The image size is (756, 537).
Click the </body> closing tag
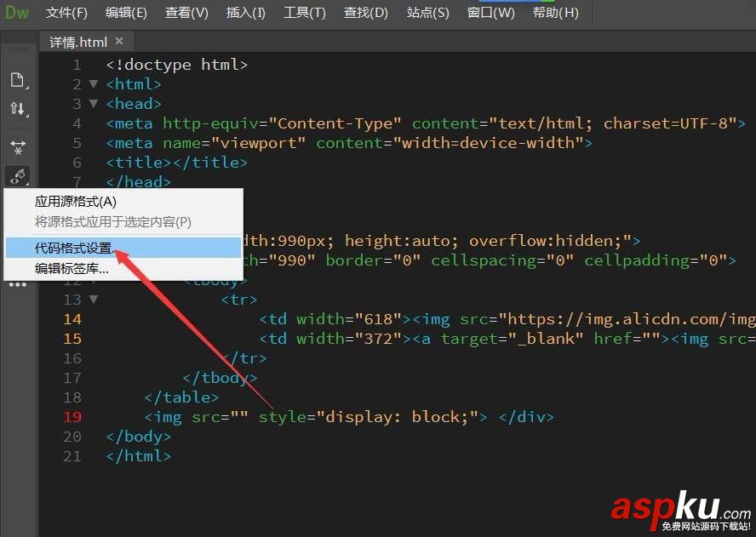139,437
